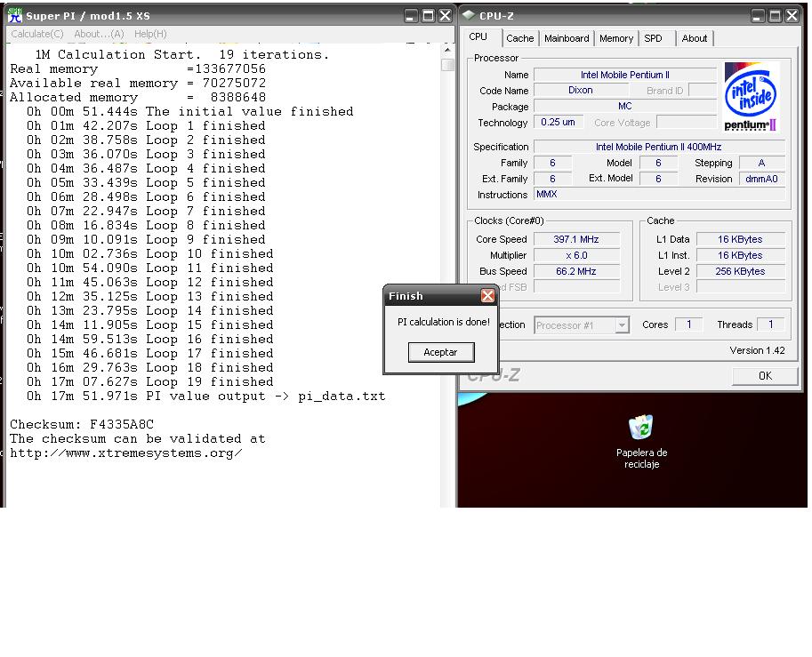Click the L1 Data value 16 KBytes
Viewport: 812px width, 657px height.
(x=740, y=239)
